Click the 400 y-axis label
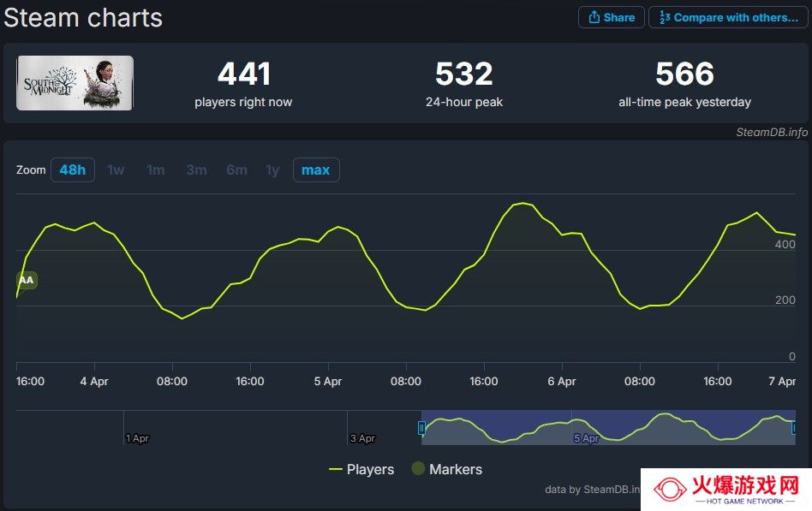Viewport: 812px width, 511px height. [785, 244]
